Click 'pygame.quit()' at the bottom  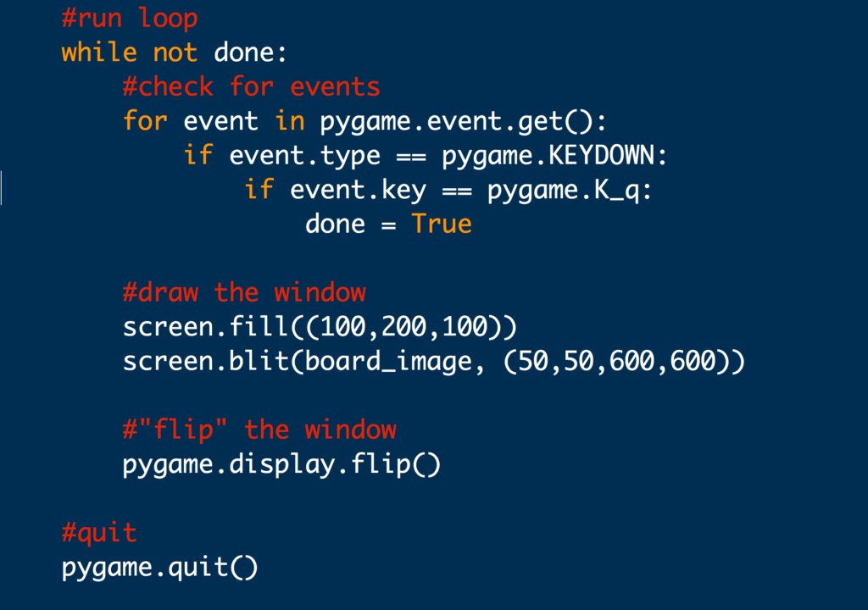tap(160, 568)
